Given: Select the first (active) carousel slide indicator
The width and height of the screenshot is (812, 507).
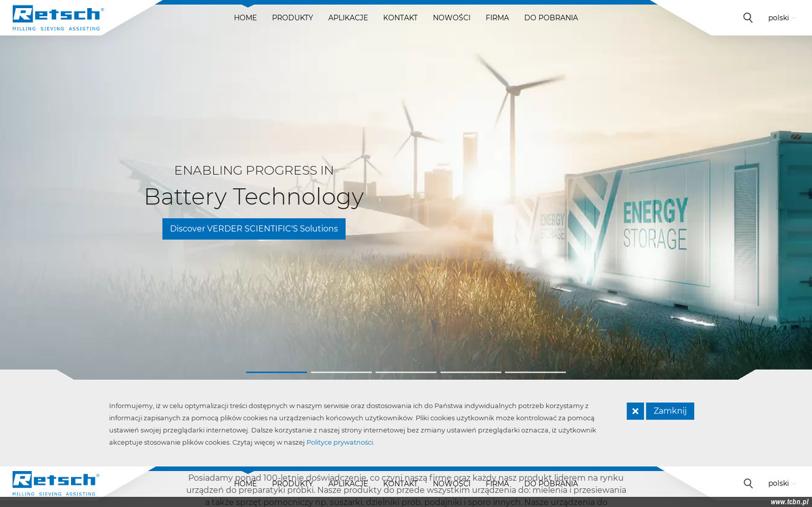Looking at the screenshot, I should (x=277, y=372).
